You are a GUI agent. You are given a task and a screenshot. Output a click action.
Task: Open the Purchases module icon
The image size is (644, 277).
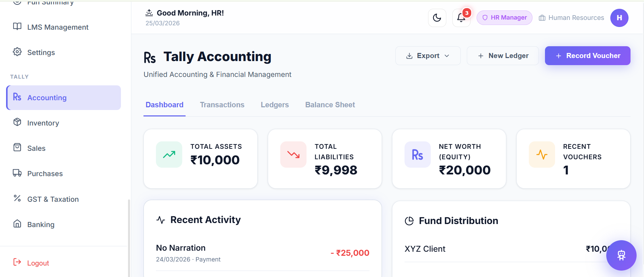pyautogui.click(x=17, y=173)
